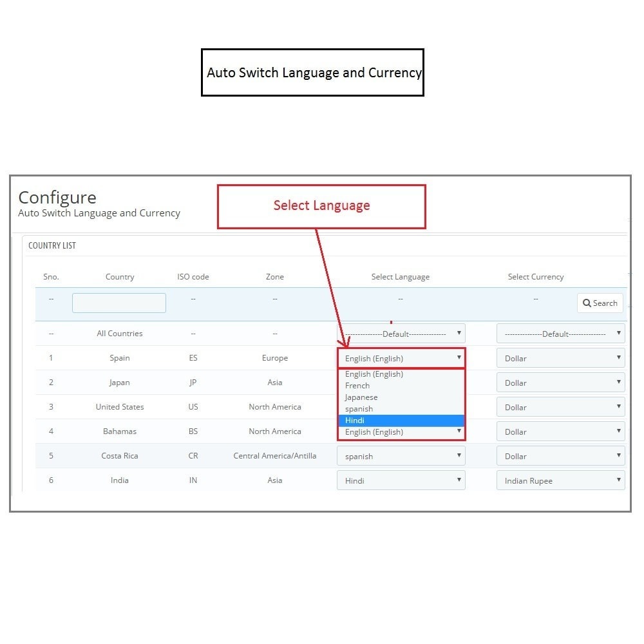This screenshot has width=644, height=644.
Task: Click the Country filter input field
Action: 119,303
